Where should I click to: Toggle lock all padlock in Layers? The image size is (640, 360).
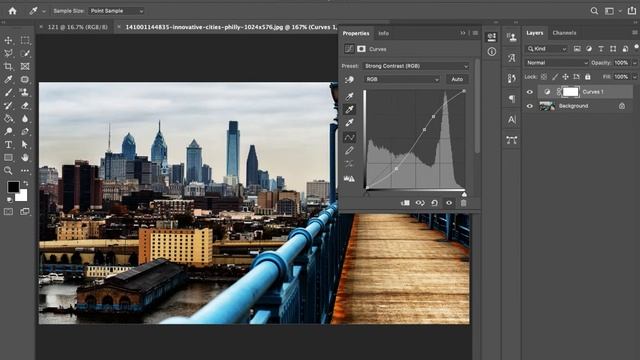(x=587, y=77)
